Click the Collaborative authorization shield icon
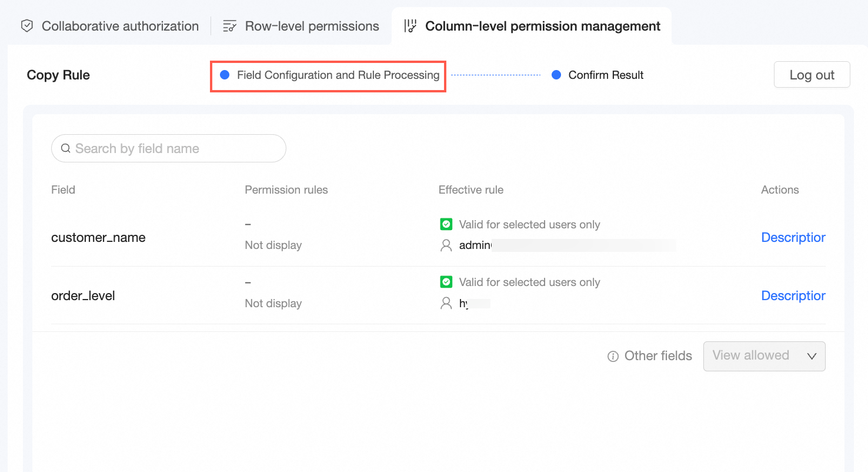This screenshot has width=868, height=472. [x=27, y=26]
